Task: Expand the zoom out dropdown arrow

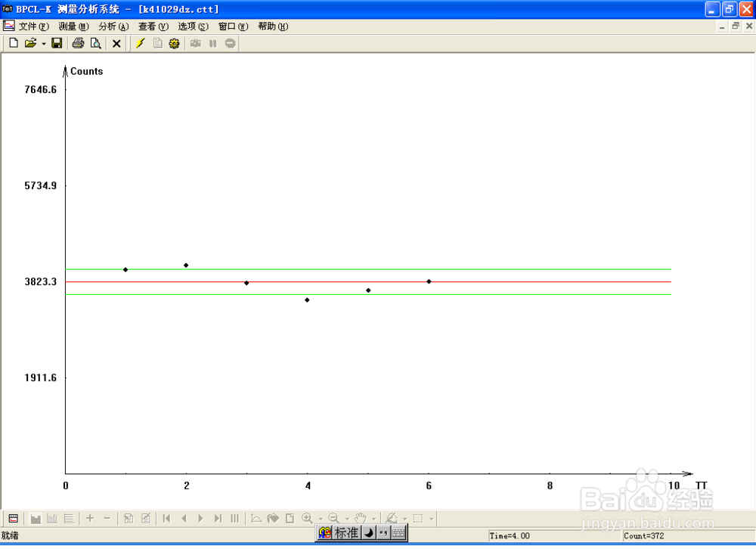Action: 347,520
